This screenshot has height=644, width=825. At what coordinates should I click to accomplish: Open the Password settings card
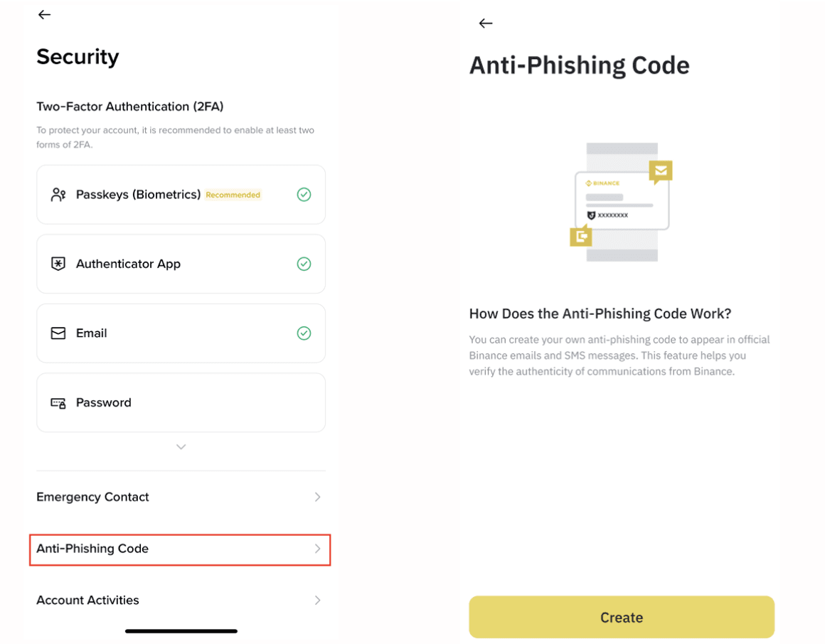click(x=181, y=403)
